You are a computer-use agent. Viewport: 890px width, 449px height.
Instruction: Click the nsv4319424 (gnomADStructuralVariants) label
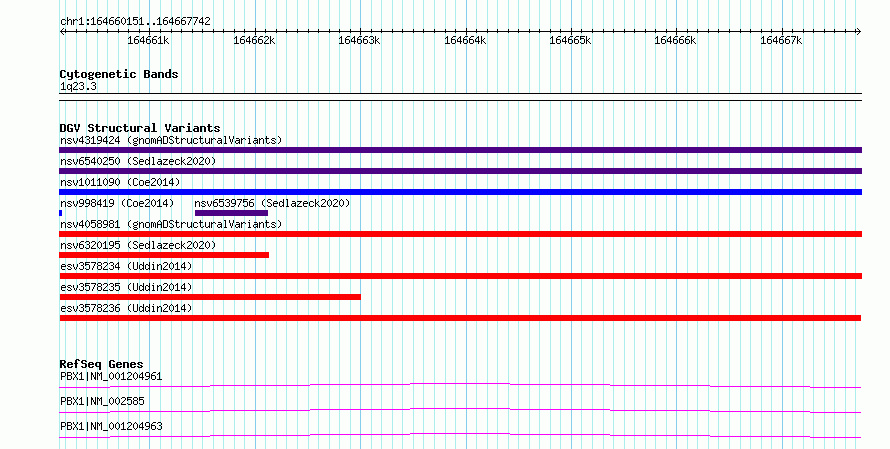[171, 140]
